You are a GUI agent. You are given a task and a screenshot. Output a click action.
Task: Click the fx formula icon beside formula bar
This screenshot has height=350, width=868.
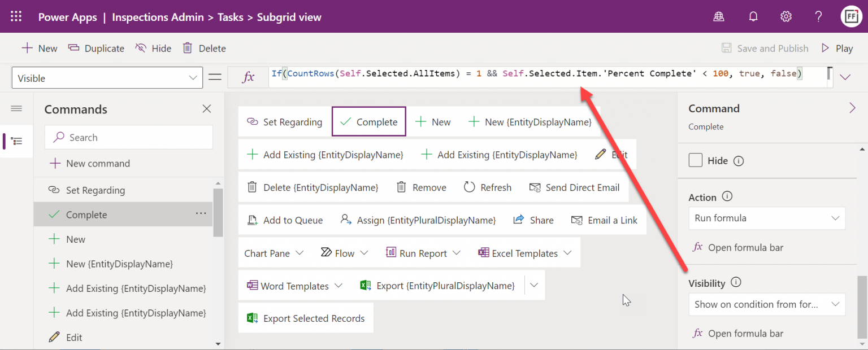point(248,78)
